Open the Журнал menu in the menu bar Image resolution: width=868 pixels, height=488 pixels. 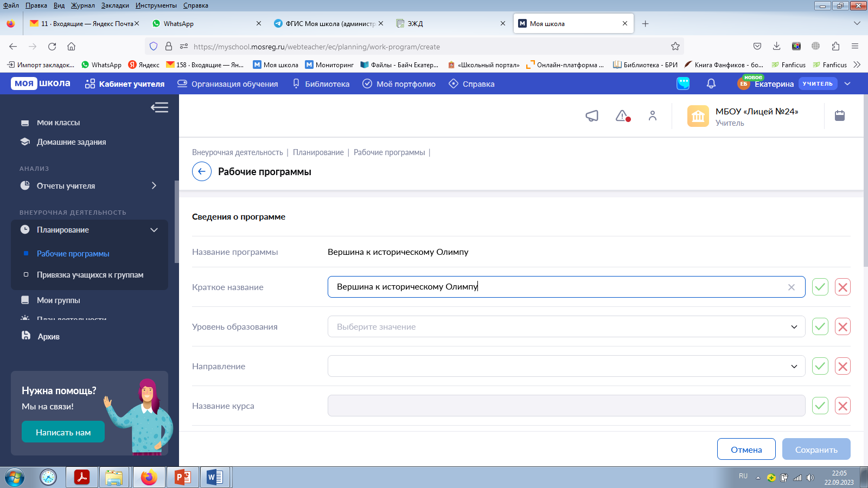click(82, 5)
